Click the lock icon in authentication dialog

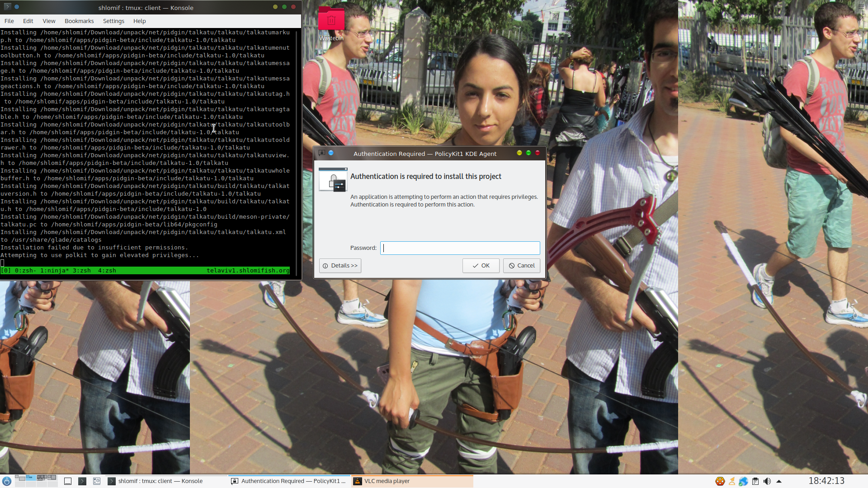click(x=333, y=179)
